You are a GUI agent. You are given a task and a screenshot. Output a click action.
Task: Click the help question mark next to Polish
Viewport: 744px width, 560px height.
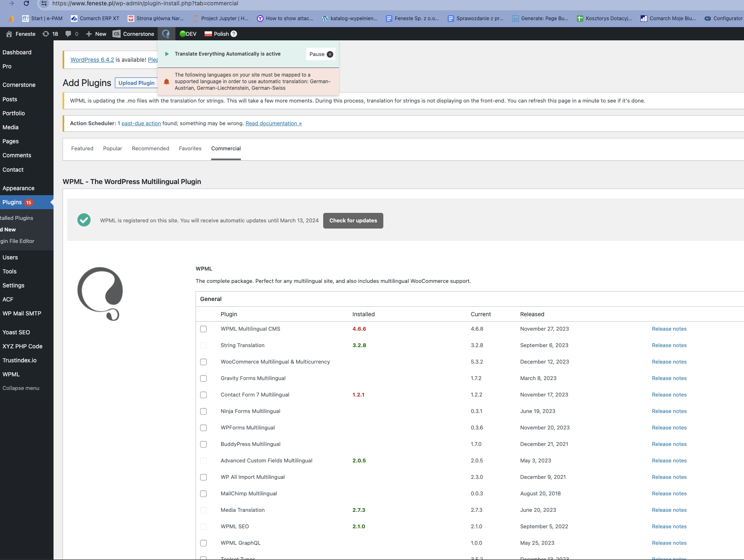pyautogui.click(x=234, y=34)
